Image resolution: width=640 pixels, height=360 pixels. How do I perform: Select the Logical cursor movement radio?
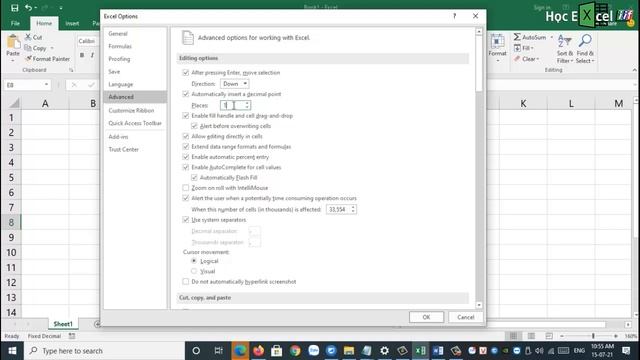coord(194,261)
